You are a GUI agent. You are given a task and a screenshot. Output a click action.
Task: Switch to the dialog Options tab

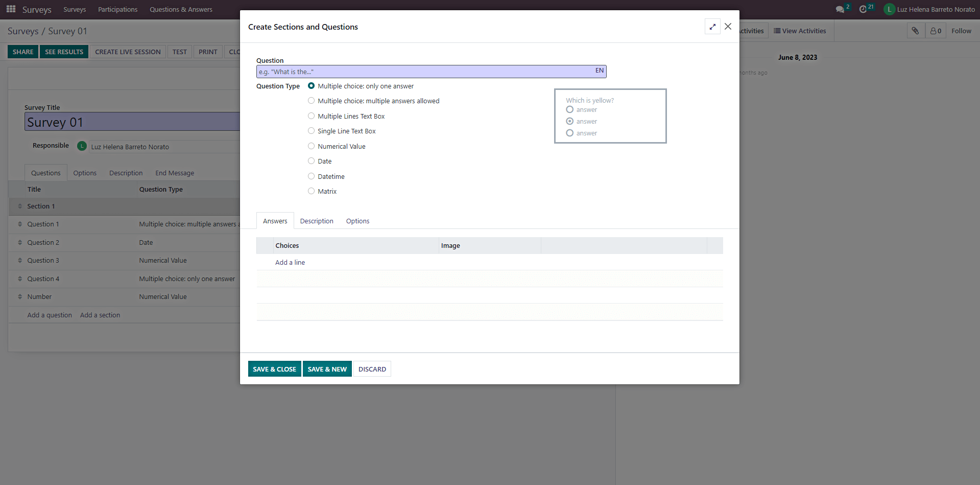357,221
